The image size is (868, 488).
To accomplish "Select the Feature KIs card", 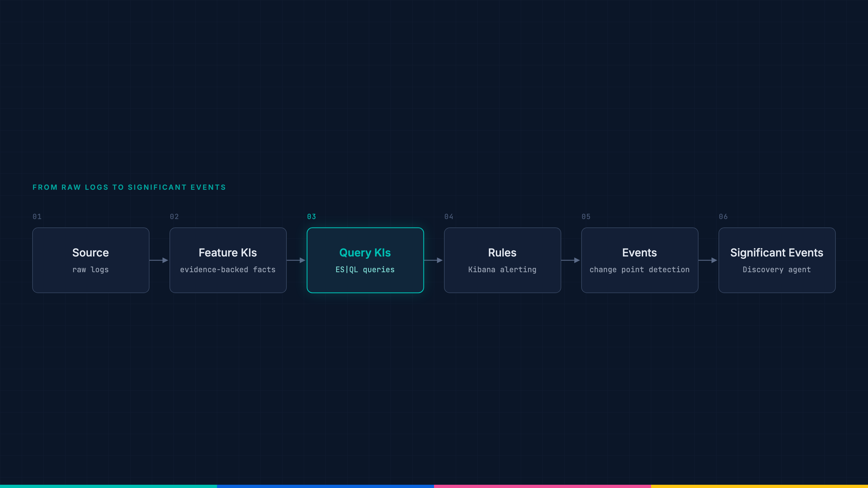I will (x=228, y=260).
